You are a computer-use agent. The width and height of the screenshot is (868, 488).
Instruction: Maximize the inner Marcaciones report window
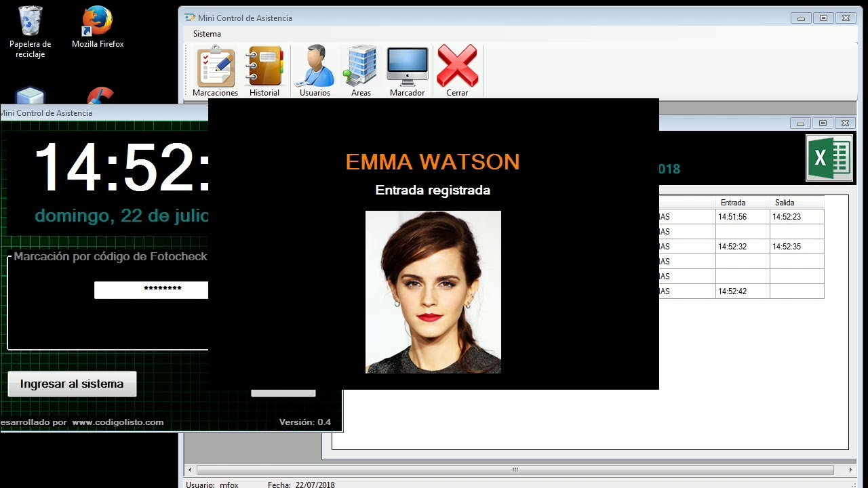tap(823, 123)
